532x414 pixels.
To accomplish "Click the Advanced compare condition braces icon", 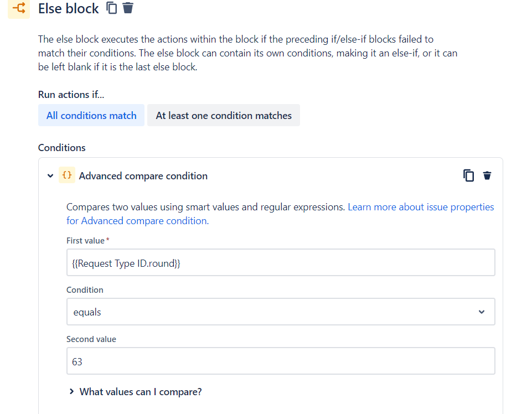I will point(67,175).
